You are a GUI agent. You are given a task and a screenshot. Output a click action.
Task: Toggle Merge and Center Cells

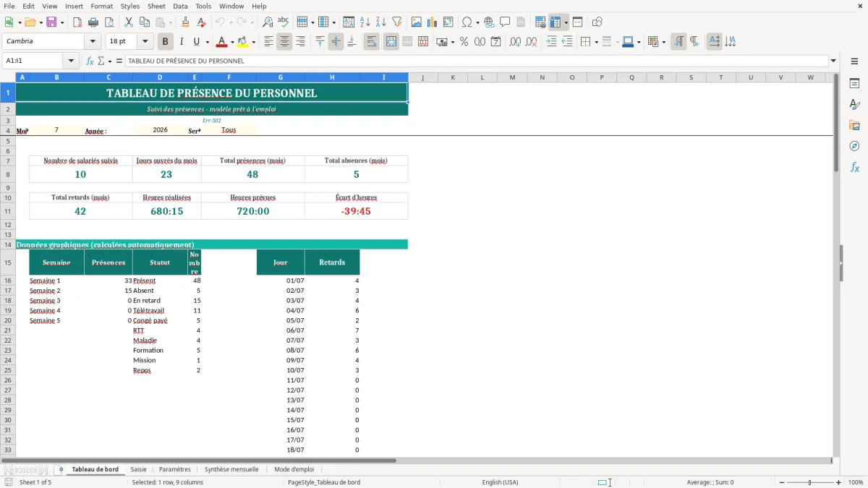391,42
